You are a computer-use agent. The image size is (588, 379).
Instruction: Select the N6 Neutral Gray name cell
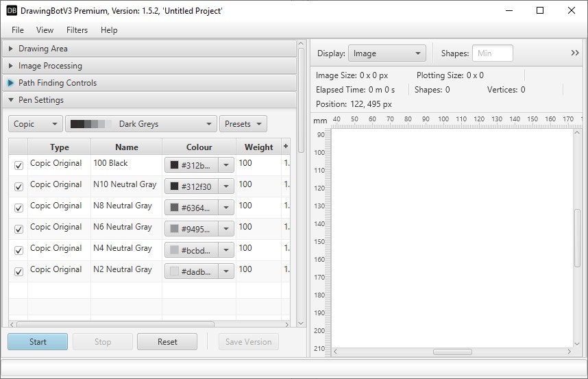coord(126,229)
